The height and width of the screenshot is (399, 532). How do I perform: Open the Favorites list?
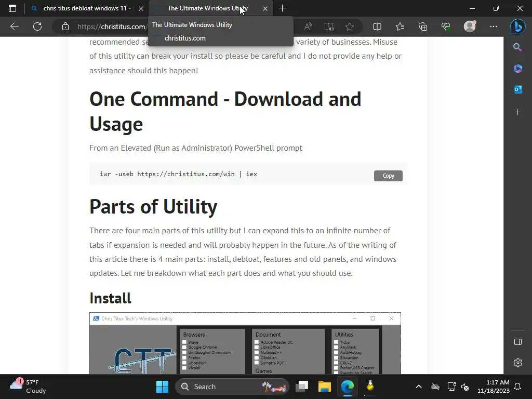(400, 26)
